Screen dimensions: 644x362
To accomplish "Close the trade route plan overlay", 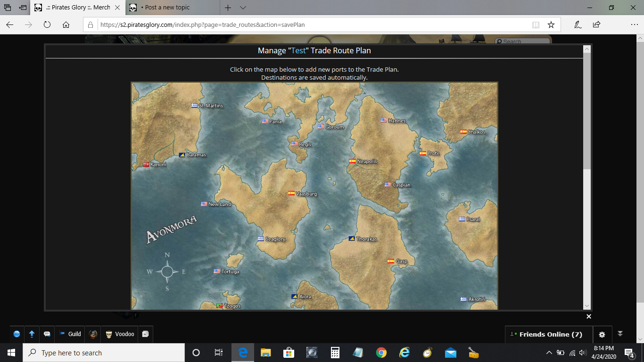I will (588, 316).
